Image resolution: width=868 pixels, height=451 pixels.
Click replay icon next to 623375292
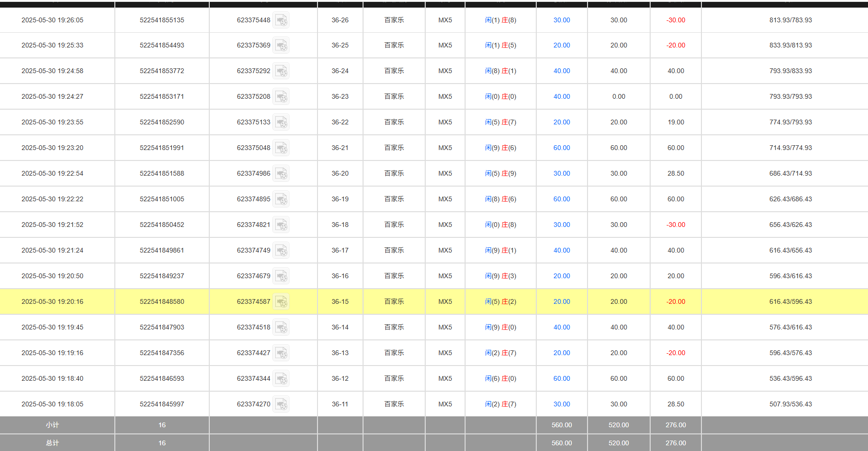(281, 71)
